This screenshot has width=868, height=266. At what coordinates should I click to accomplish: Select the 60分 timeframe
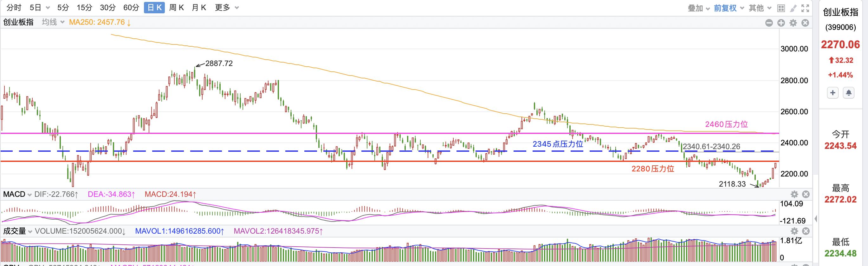point(131,7)
